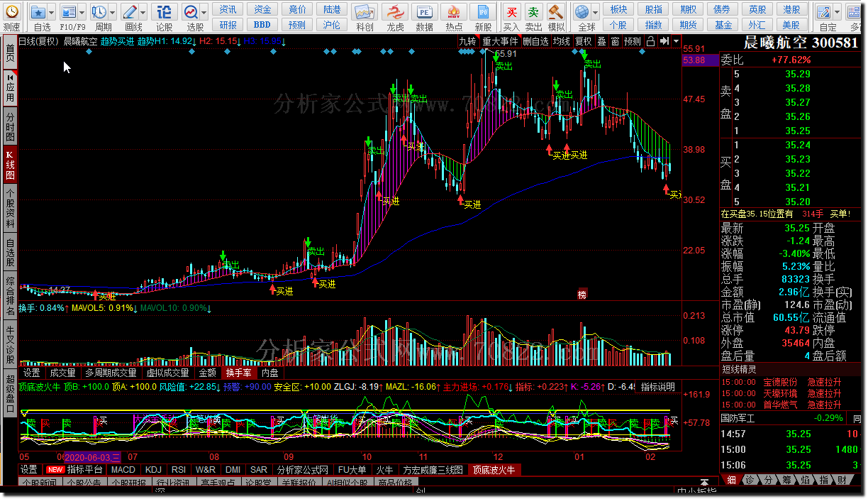Toggle the 均线 moving average display
868x499 pixels.
562,41
